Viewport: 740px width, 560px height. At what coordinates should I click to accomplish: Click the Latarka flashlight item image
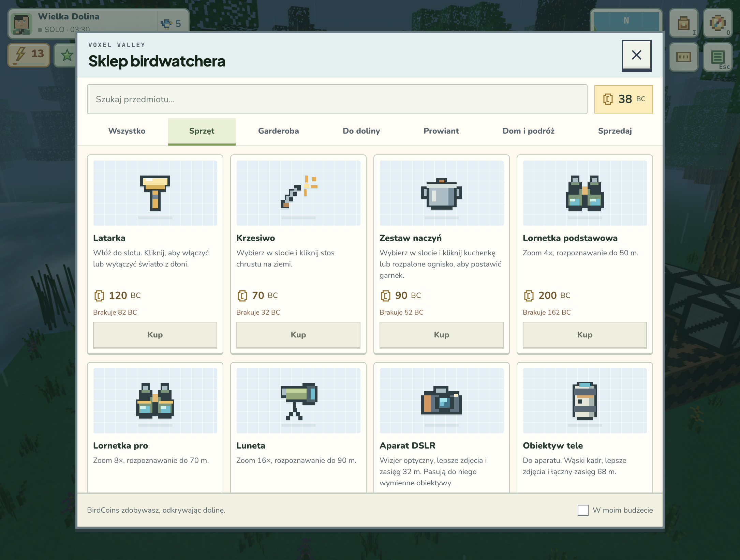[155, 193]
